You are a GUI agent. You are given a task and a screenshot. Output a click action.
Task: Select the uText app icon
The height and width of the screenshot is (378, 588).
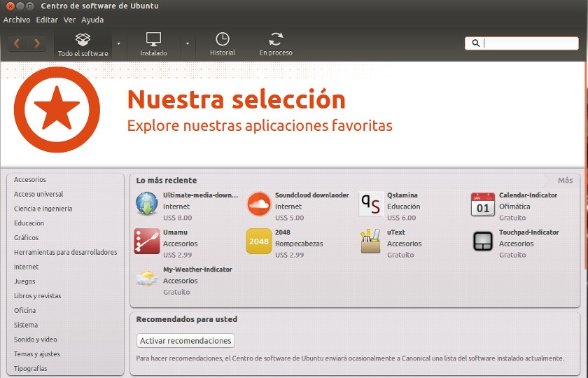coord(371,241)
